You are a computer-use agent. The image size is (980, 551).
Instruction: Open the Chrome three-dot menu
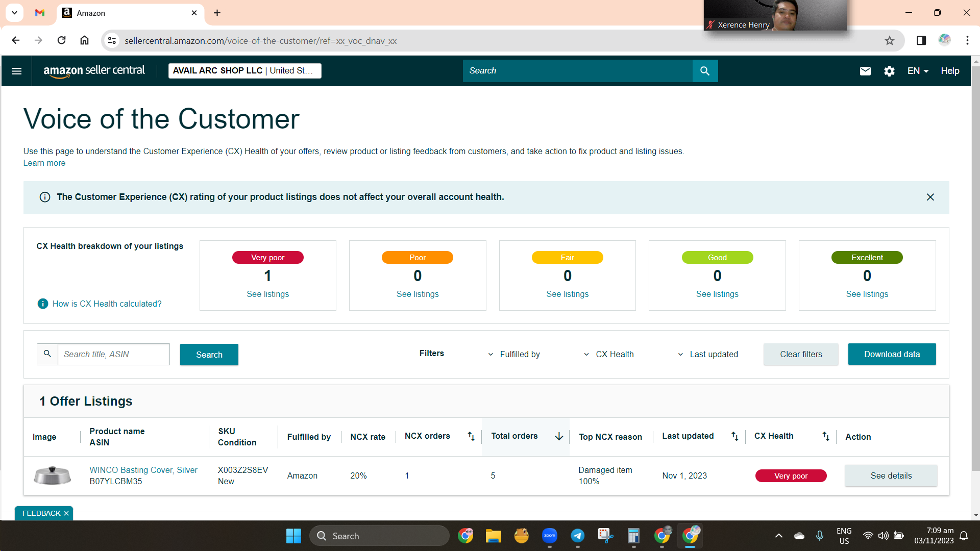(967, 41)
